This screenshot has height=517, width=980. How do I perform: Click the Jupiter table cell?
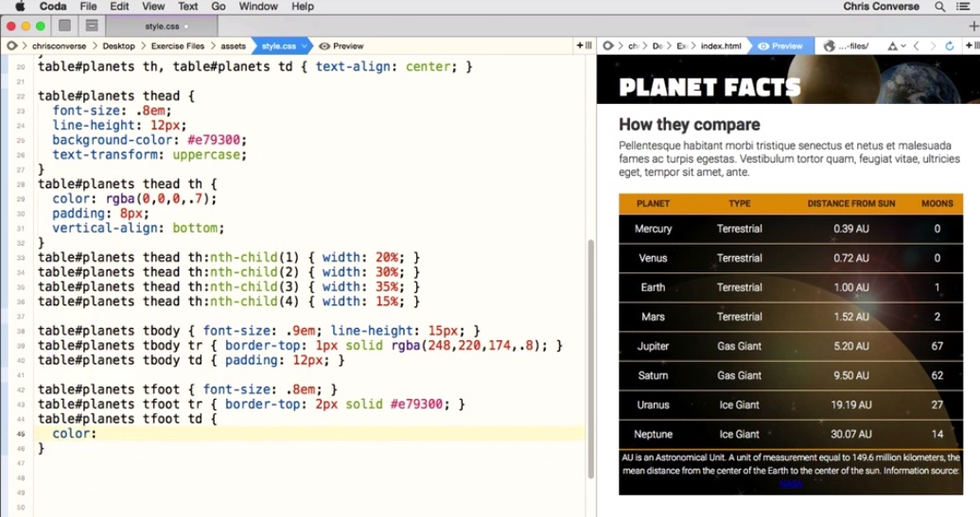(653, 346)
